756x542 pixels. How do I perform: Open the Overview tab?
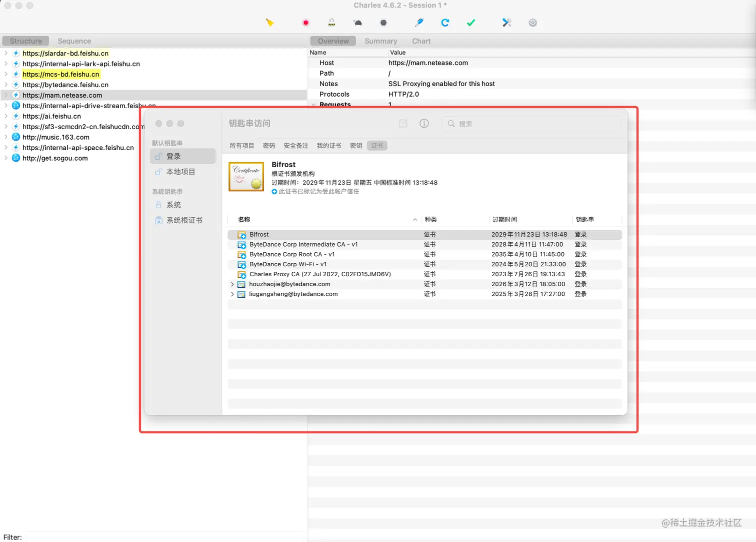tap(333, 41)
